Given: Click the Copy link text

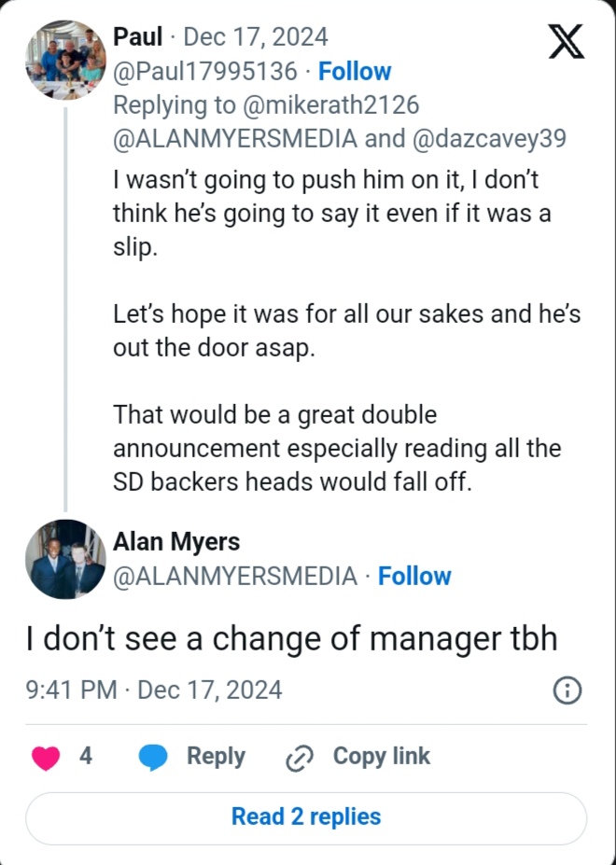Looking at the screenshot, I should click(382, 757).
